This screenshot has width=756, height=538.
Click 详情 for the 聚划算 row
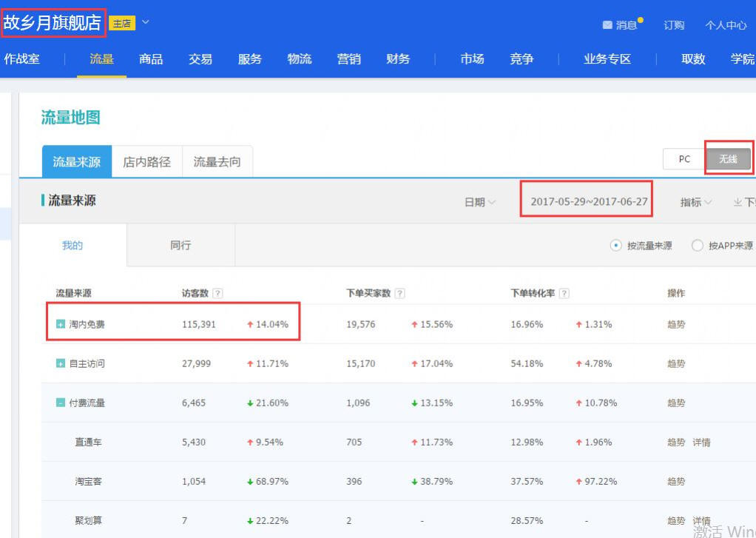[701, 520]
